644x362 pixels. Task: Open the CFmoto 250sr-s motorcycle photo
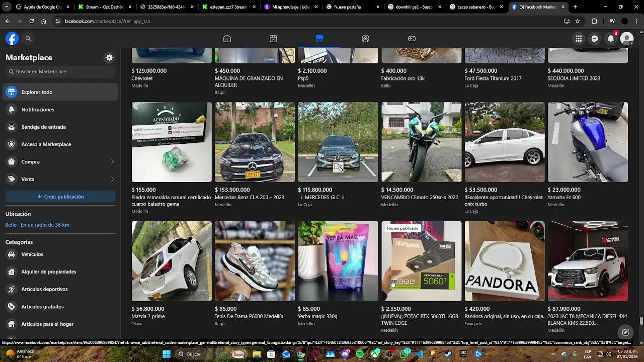coord(421,142)
